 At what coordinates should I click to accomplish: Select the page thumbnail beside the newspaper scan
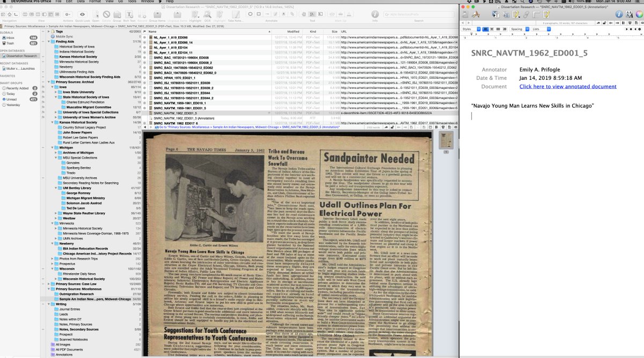tap(445, 140)
